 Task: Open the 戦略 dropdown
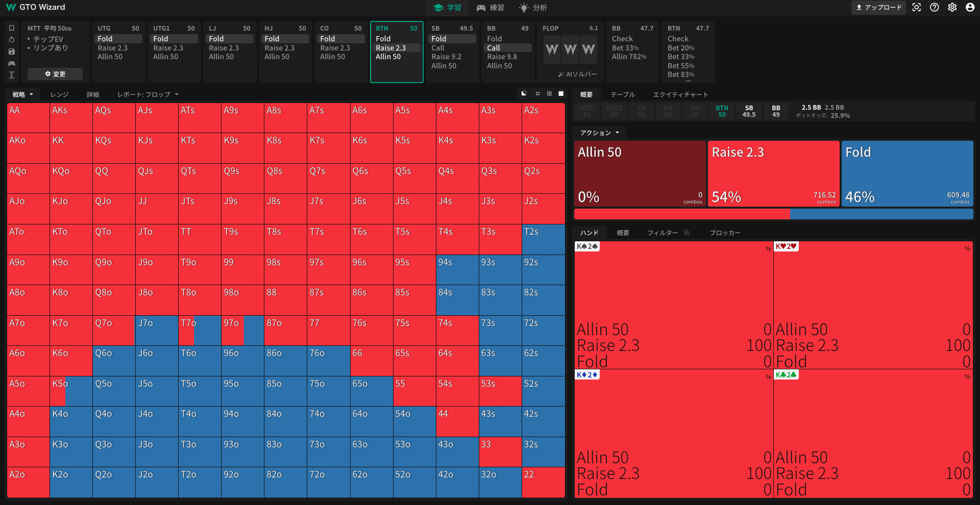tap(22, 94)
